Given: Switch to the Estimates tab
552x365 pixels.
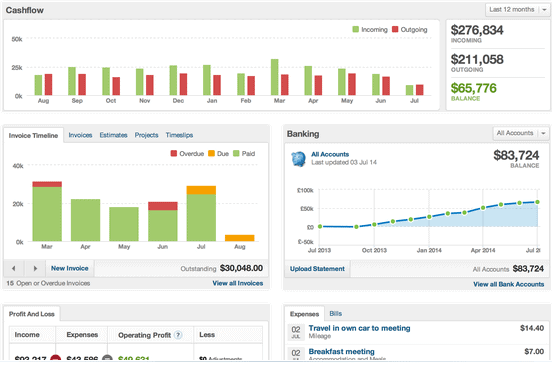Looking at the screenshot, I should click(x=113, y=135).
